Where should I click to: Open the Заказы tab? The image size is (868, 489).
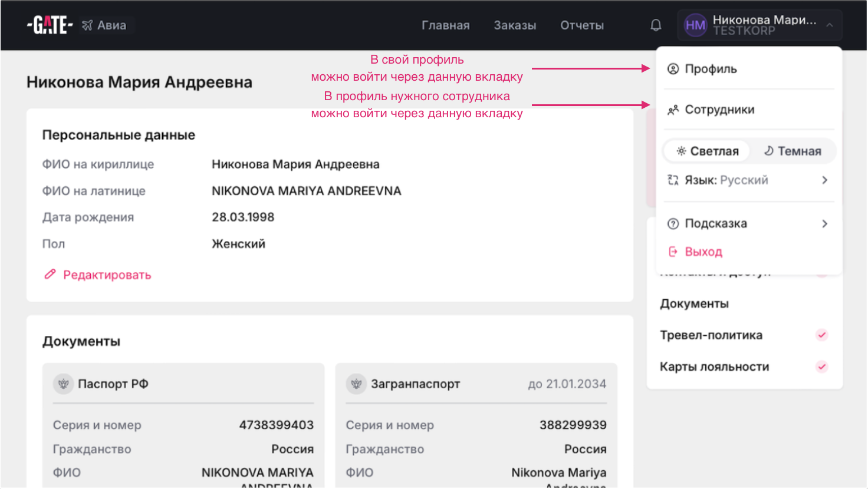(515, 25)
